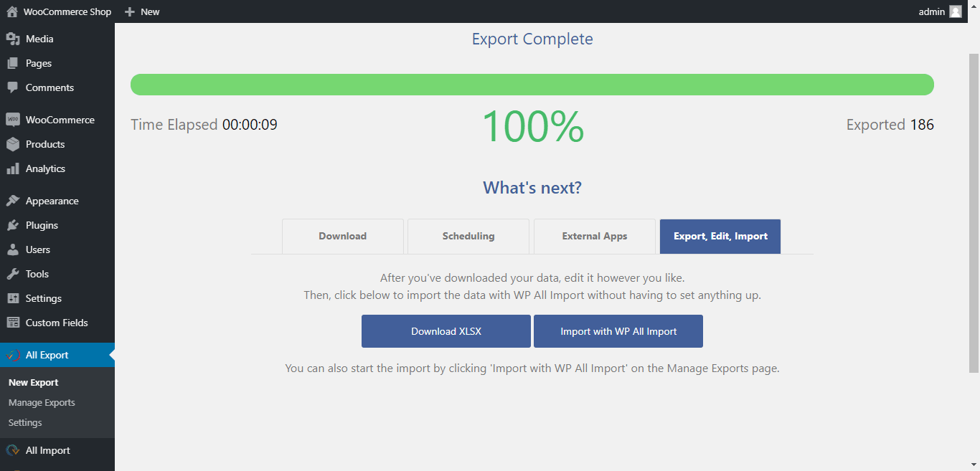Click the green export progress bar
Screen dimensions: 980x471
[x=532, y=85]
